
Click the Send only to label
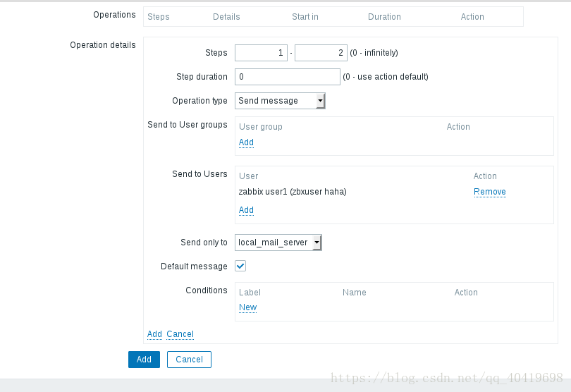click(204, 243)
